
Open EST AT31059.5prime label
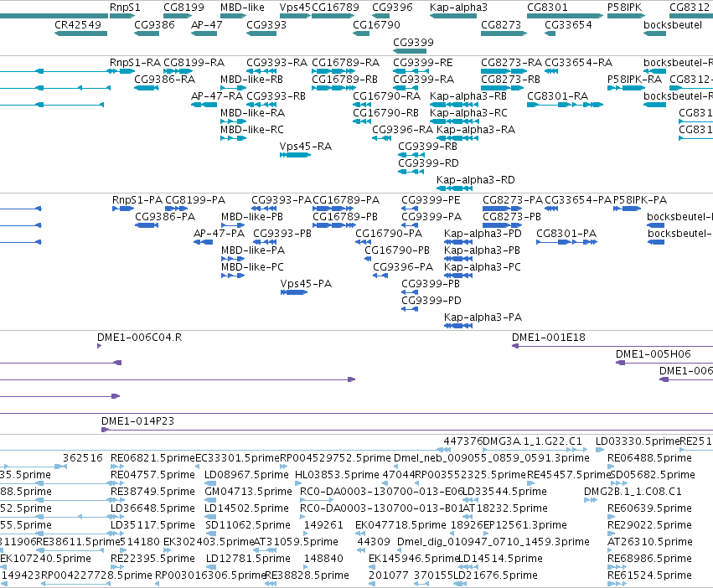coord(296,542)
